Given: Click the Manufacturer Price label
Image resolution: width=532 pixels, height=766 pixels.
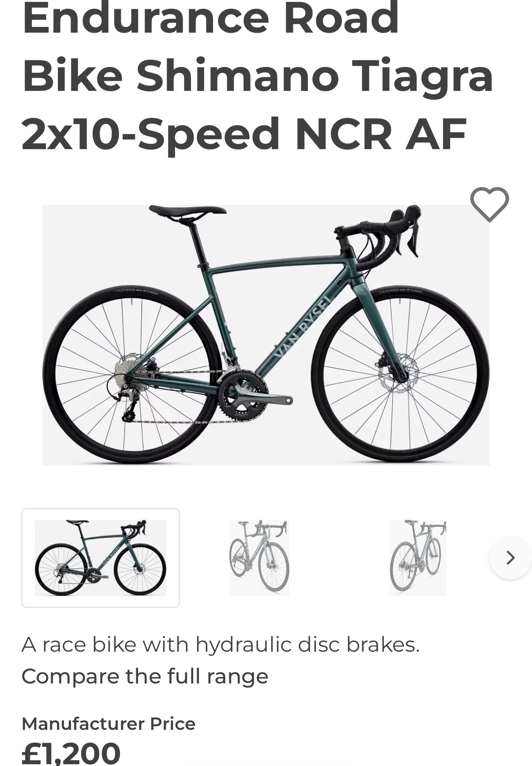Looking at the screenshot, I should (x=109, y=724).
